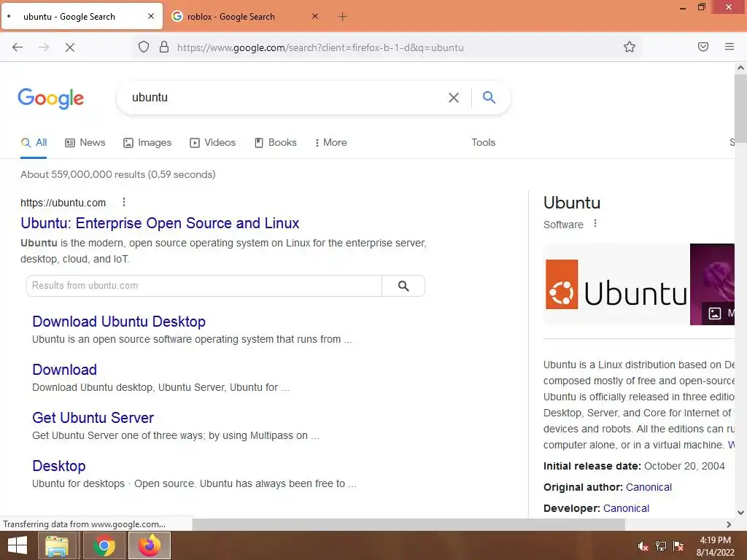Image resolution: width=747 pixels, height=560 pixels.
Task: Open the tracking protection shield icon
Action: pyautogui.click(x=144, y=47)
